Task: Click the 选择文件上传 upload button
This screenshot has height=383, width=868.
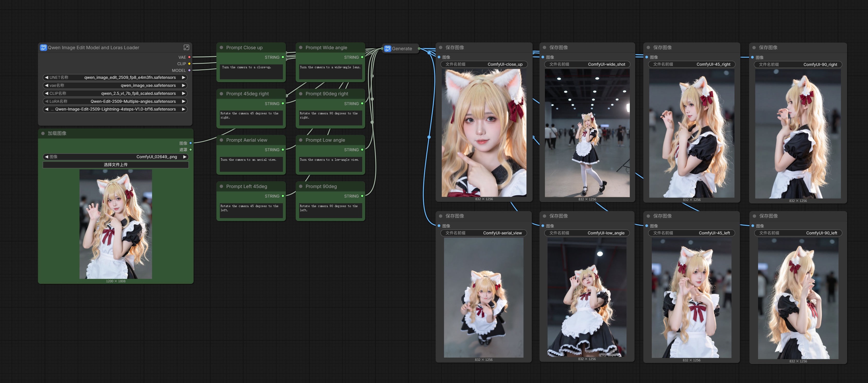Action: pyautogui.click(x=116, y=165)
